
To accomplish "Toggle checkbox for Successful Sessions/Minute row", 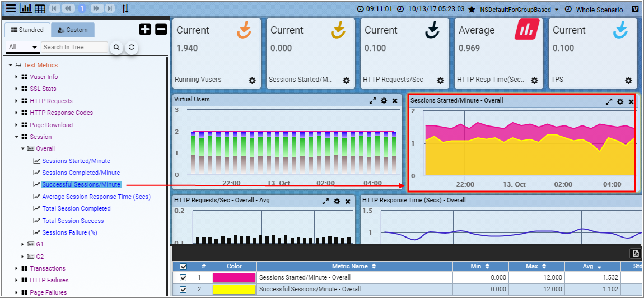I will [184, 290].
